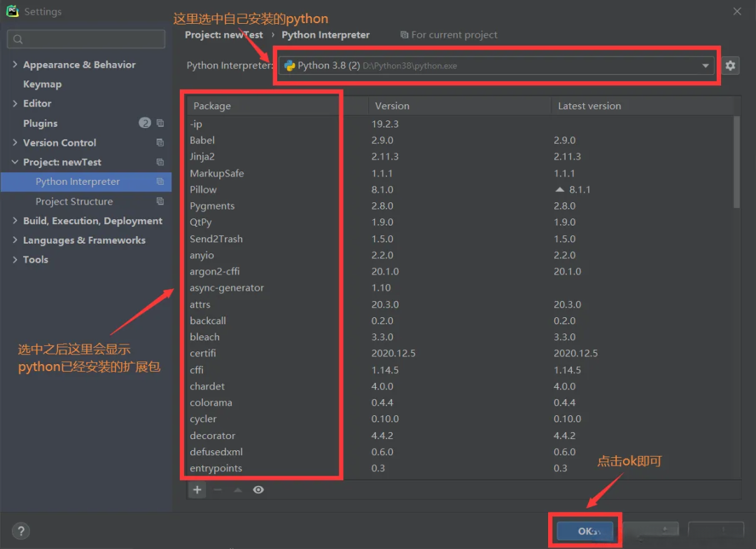Sort by the Latest version column header

point(642,106)
